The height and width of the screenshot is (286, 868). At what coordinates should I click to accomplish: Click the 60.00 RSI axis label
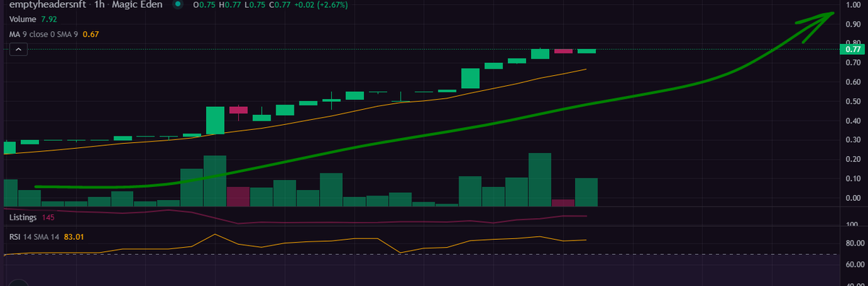click(855, 264)
